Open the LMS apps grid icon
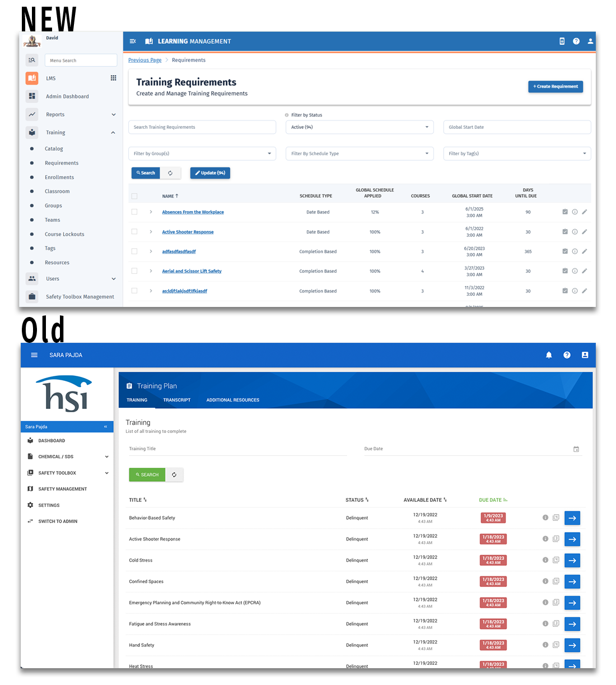Screen dimensions: 616x685 click(113, 78)
